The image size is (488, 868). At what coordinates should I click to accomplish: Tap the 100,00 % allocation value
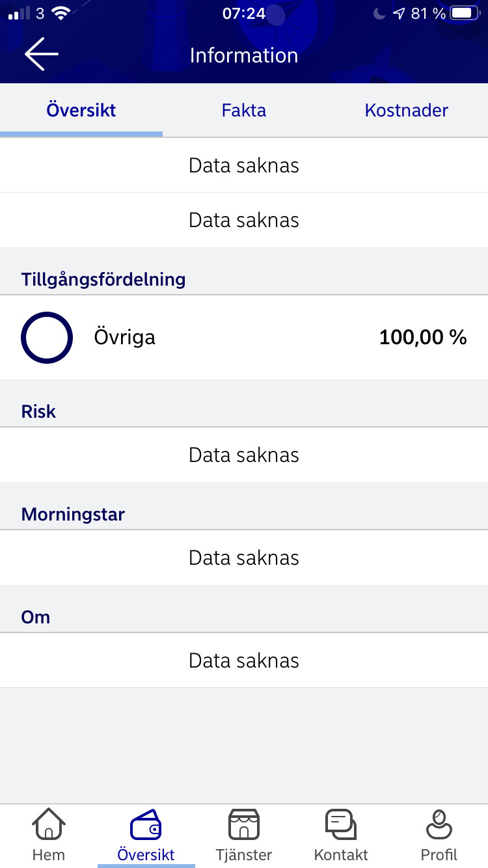(423, 338)
